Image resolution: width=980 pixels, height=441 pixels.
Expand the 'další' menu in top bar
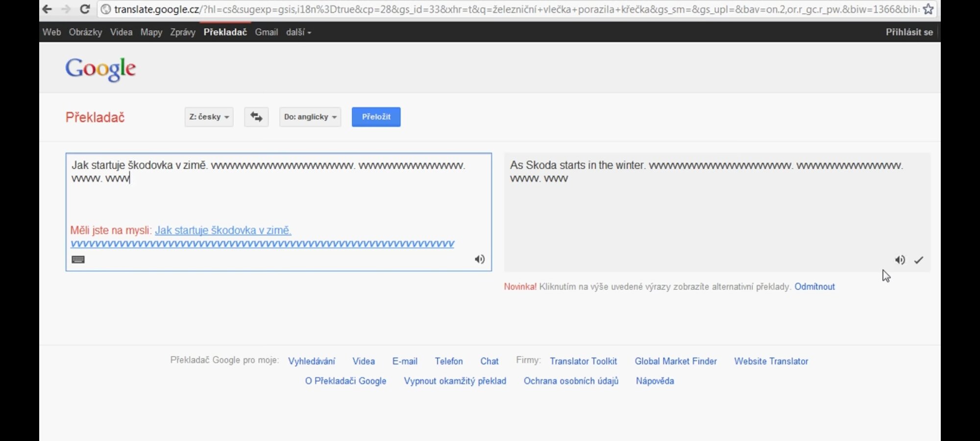pos(298,32)
